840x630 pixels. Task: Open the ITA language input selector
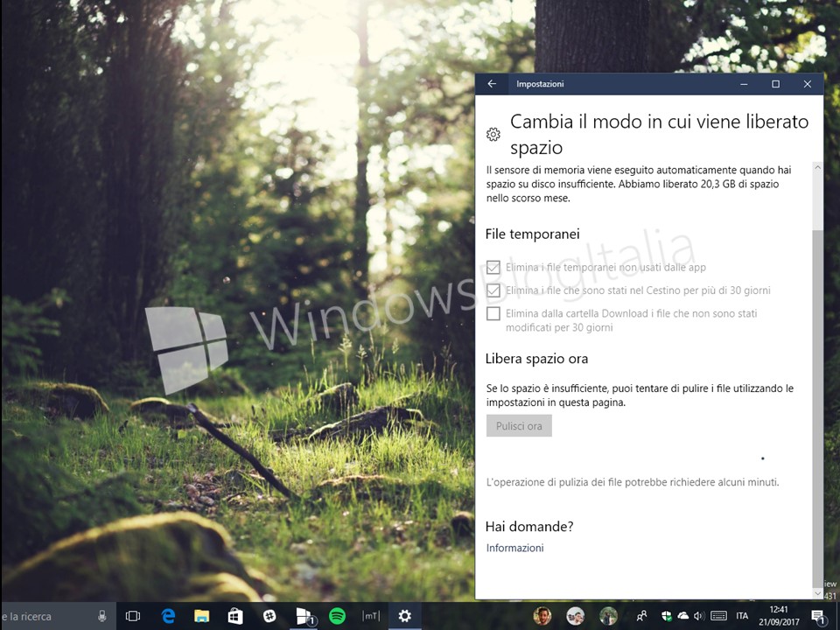tap(742, 616)
